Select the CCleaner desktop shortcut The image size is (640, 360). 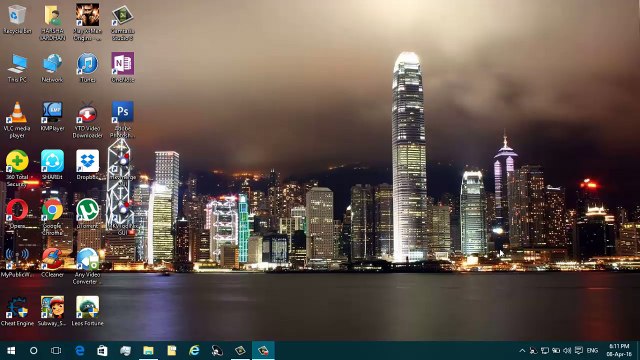(52, 262)
